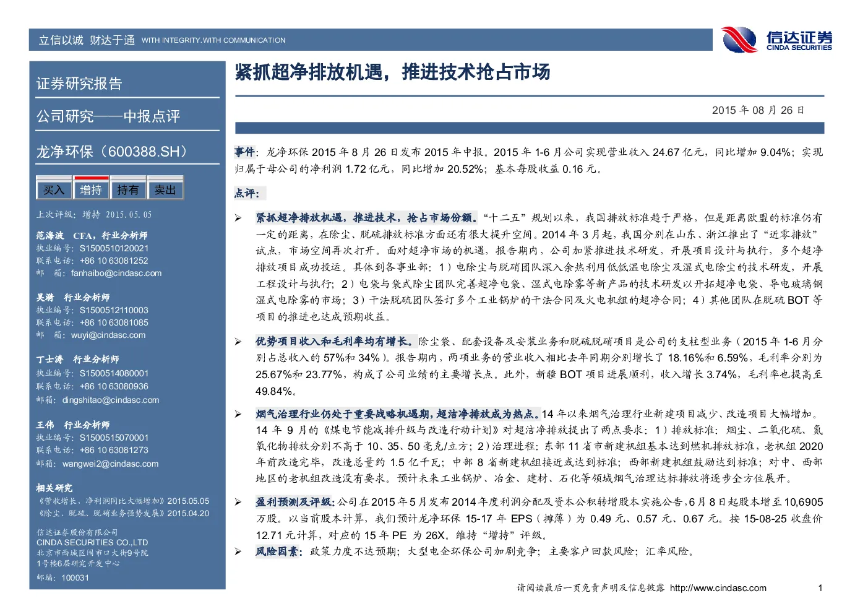Click analyst name 丁士涛
The width and height of the screenshot is (868, 614).
[49, 359]
